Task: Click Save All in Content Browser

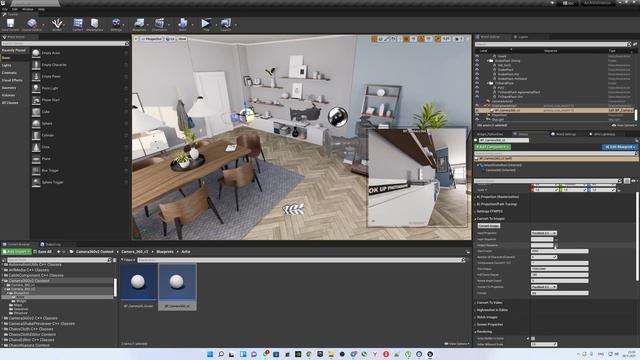Action: (x=43, y=252)
